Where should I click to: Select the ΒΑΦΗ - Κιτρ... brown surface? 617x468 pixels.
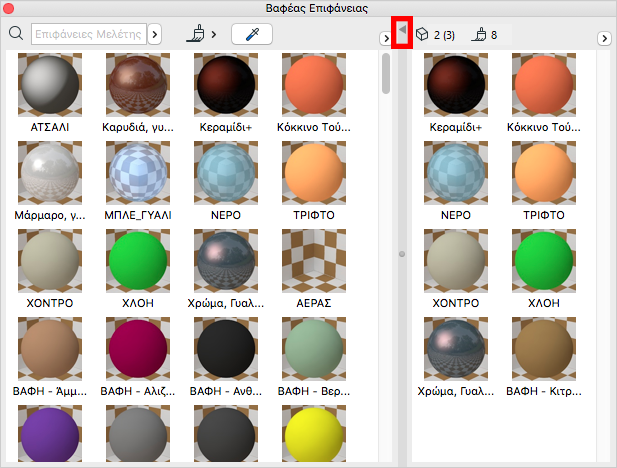click(544, 349)
